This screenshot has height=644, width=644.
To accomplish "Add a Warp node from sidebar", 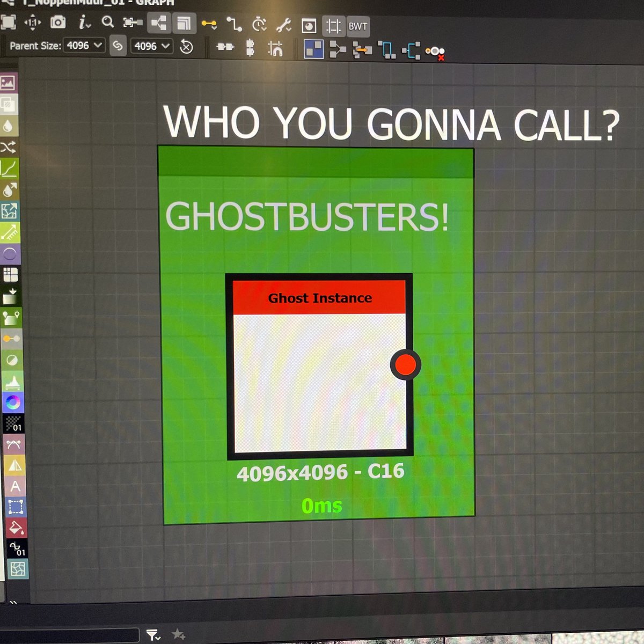I will pos(17,569).
